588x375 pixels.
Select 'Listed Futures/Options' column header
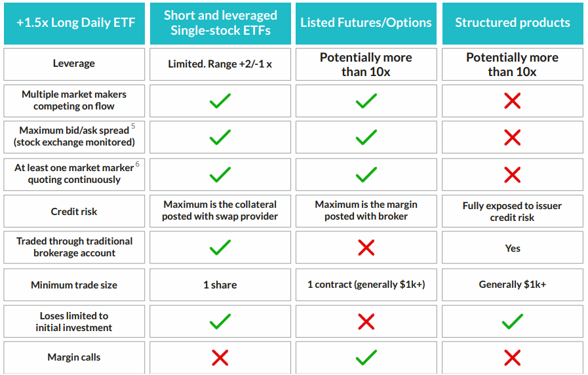(366, 23)
